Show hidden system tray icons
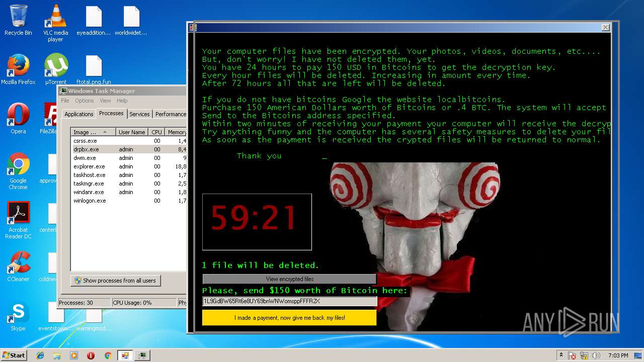The image size is (644, 362). point(561,355)
